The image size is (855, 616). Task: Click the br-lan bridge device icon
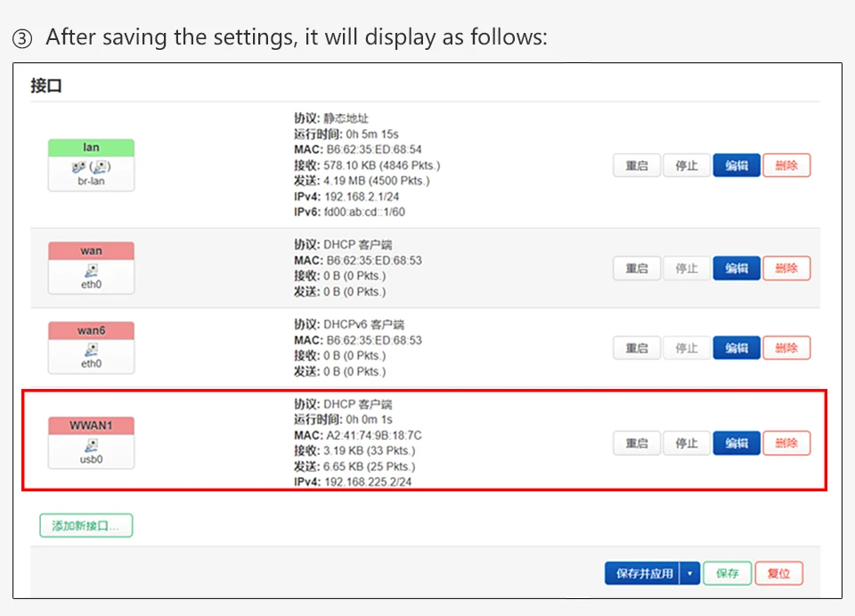91,166
